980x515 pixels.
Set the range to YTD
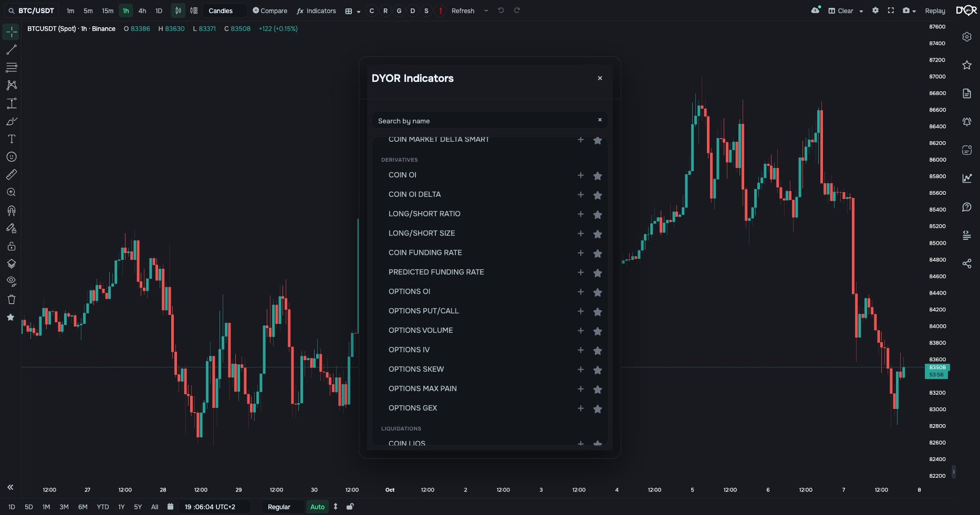(103, 507)
